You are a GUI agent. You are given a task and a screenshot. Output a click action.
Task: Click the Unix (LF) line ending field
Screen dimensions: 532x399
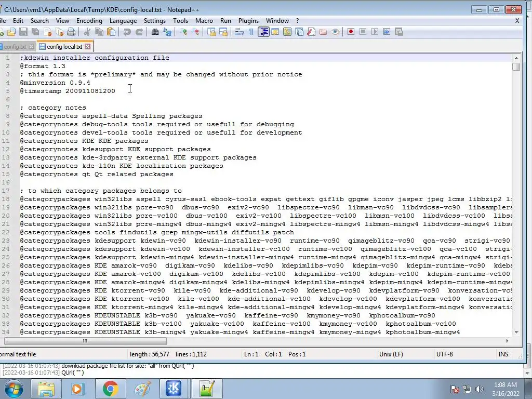click(391, 354)
